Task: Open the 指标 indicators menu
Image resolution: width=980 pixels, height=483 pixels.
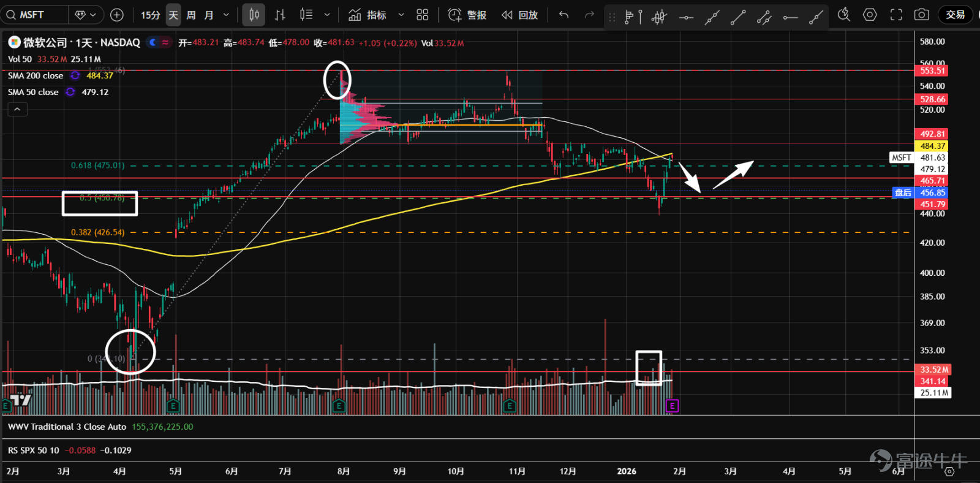Action: 367,15
